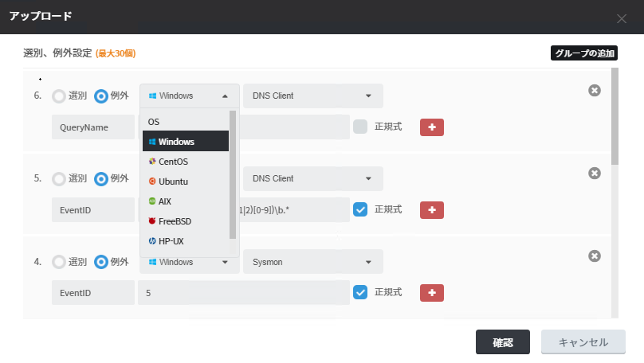Select 選別 radio button in group 4
The image size is (644, 363).
60,262
